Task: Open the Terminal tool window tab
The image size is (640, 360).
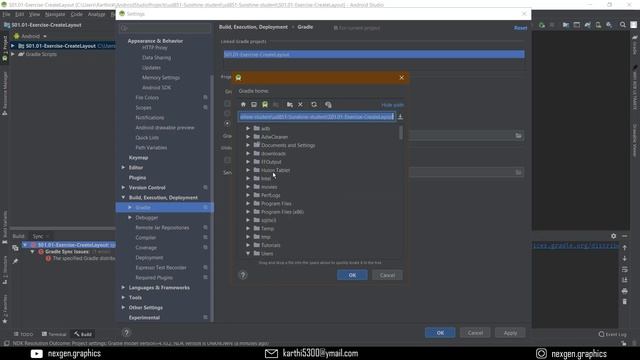Action: coord(54,334)
